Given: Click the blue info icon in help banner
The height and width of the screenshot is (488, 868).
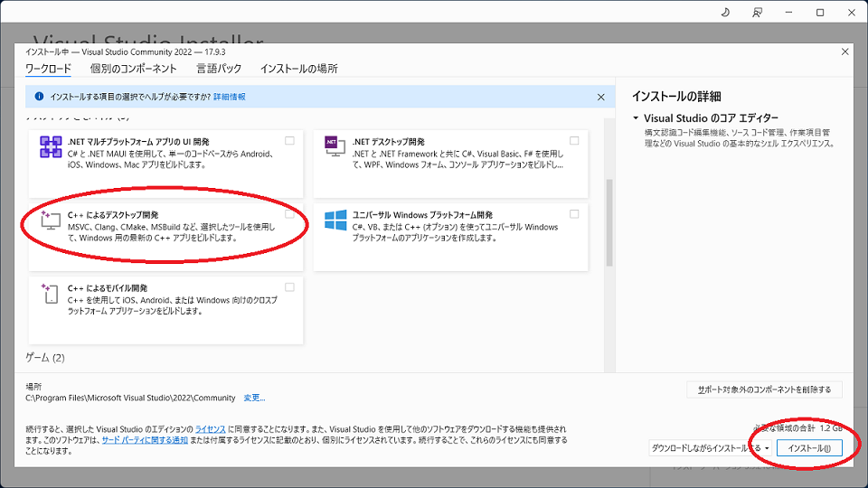Looking at the screenshot, I should pos(39,97).
